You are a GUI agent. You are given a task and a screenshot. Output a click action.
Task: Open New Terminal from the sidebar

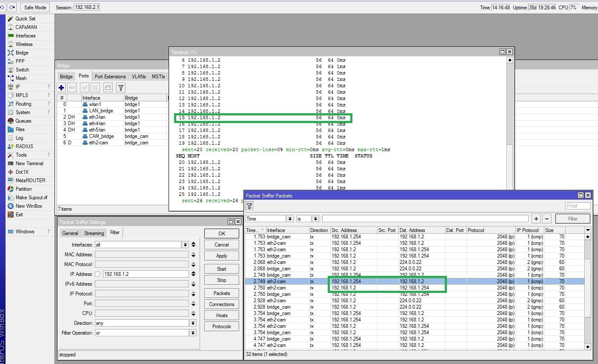point(29,163)
